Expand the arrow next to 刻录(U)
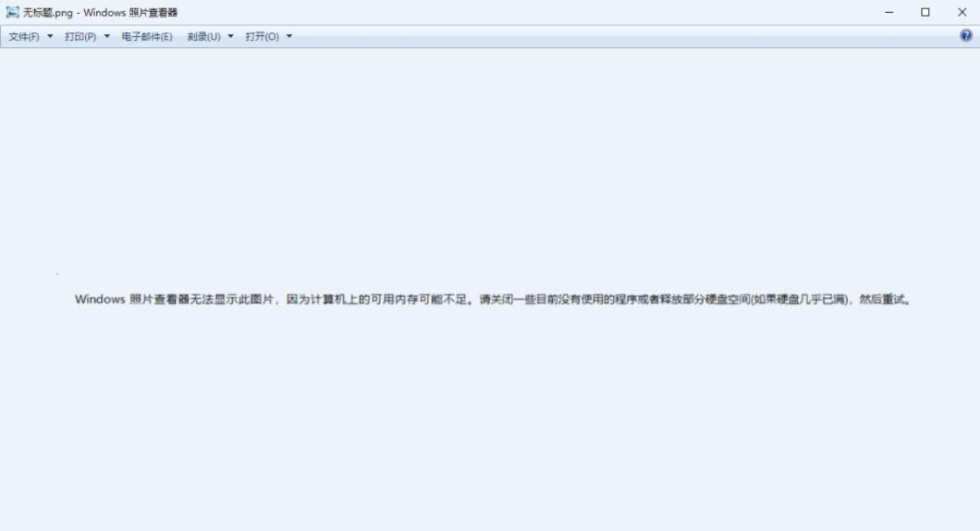 tap(230, 36)
